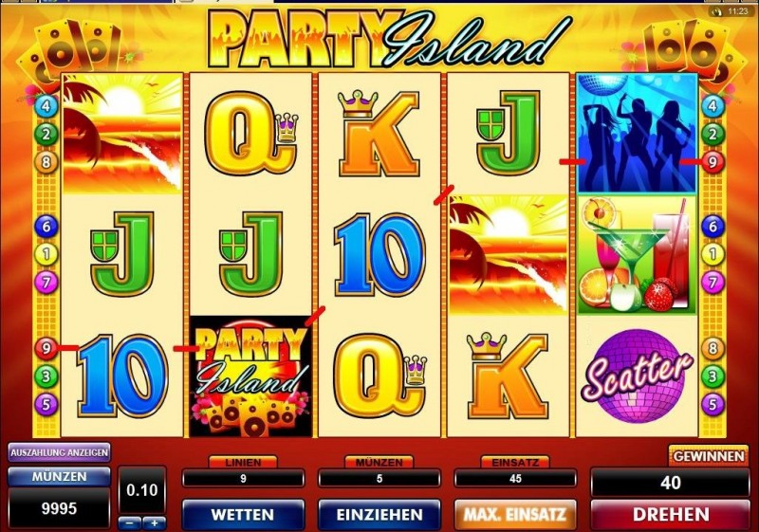Decrease coin value with the minus button

click(130, 523)
